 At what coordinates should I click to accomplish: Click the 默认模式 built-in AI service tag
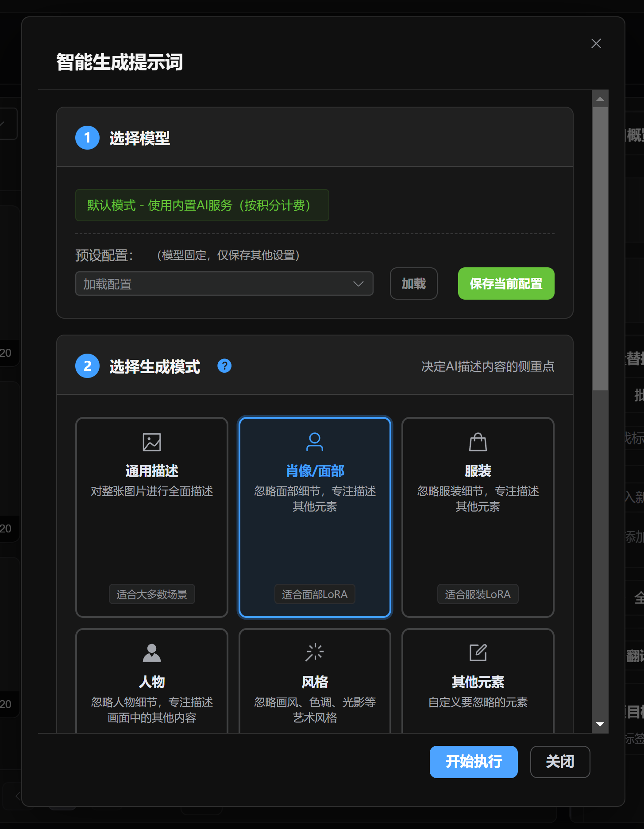202,205
